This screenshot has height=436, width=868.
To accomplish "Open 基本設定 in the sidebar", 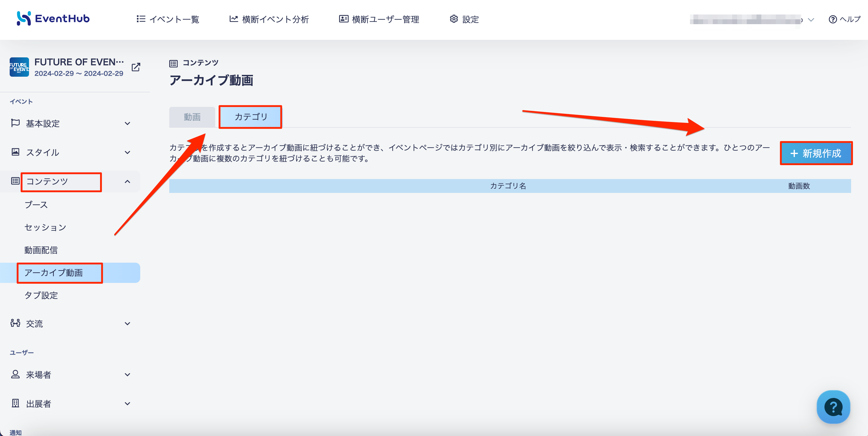I will pos(42,123).
